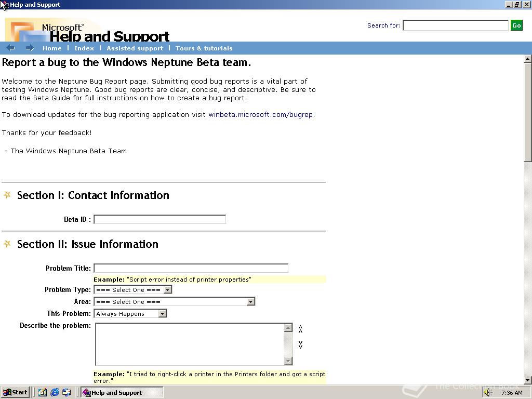Open the Index section
Viewport: 532px width, 399px height.
(x=84, y=48)
